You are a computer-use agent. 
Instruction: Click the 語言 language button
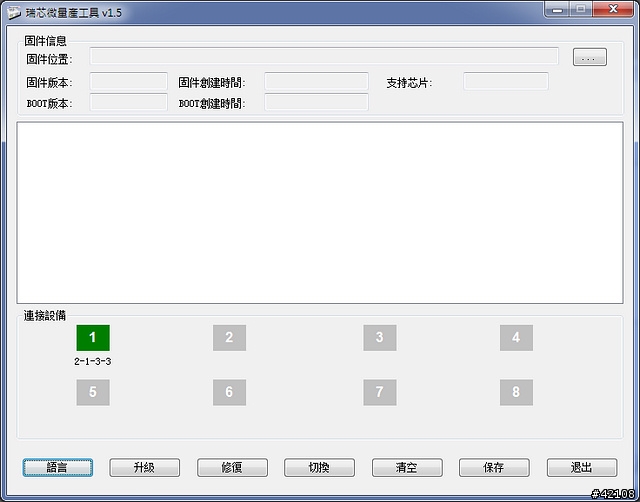[x=58, y=467]
